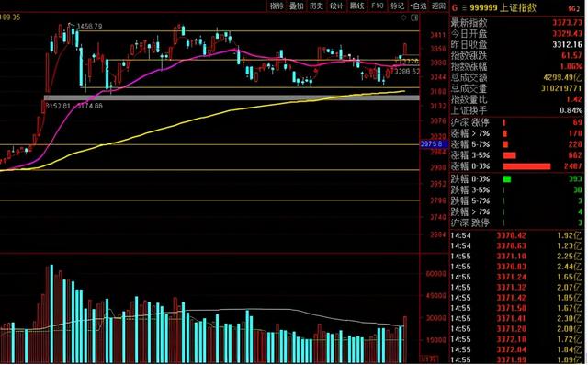The width and height of the screenshot is (588, 365).
Task: Open the list icon next to 999999
Action: (x=464, y=7)
